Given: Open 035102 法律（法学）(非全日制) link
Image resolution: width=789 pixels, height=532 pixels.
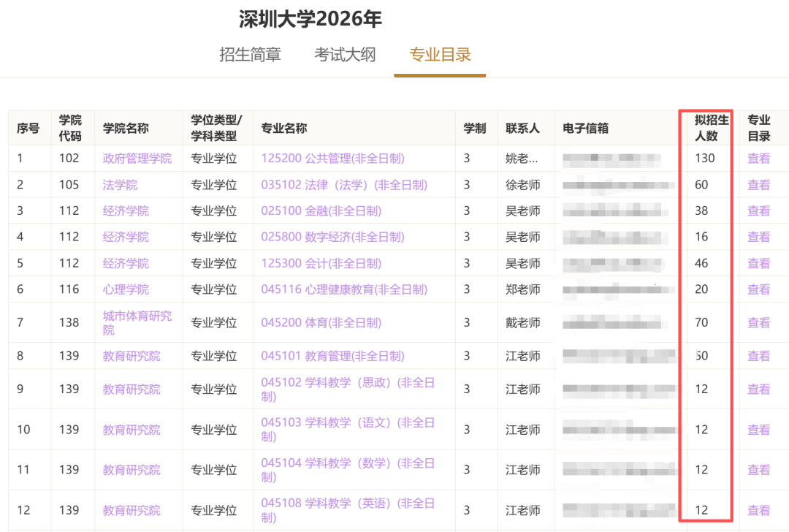Looking at the screenshot, I should 344,185.
